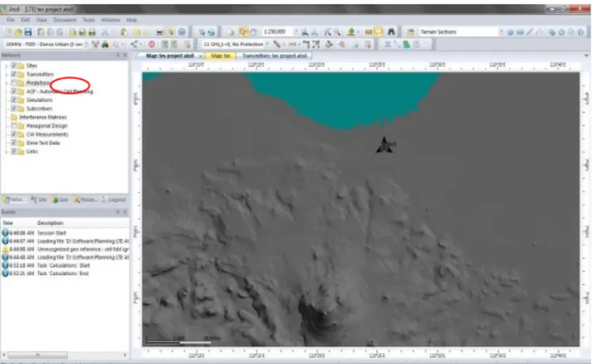
Task: Open the map scale 1:250,000 dropdown
Action: (295, 32)
